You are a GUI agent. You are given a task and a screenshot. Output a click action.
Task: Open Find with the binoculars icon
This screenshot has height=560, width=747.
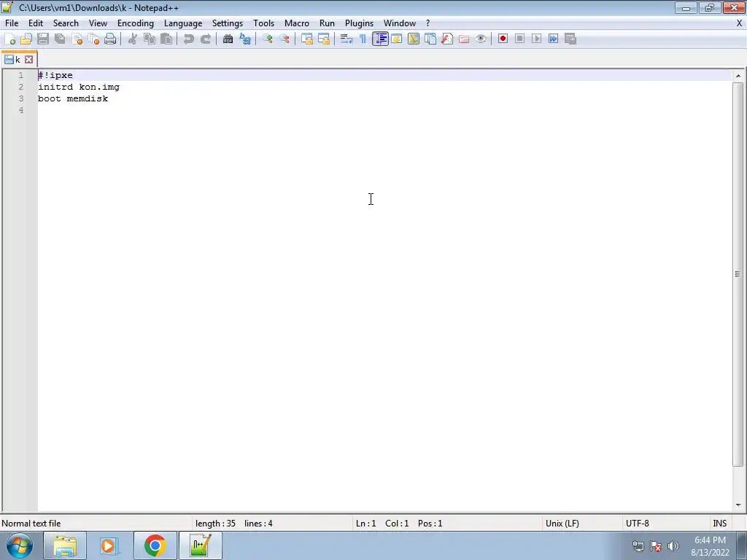coord(228,39)
